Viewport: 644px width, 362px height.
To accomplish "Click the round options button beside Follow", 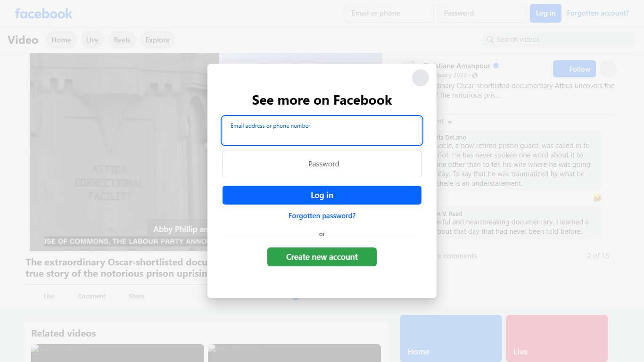I will point(608,69).
